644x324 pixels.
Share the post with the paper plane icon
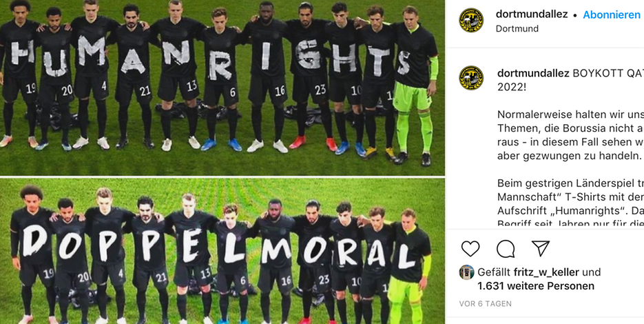pos(541,248)
